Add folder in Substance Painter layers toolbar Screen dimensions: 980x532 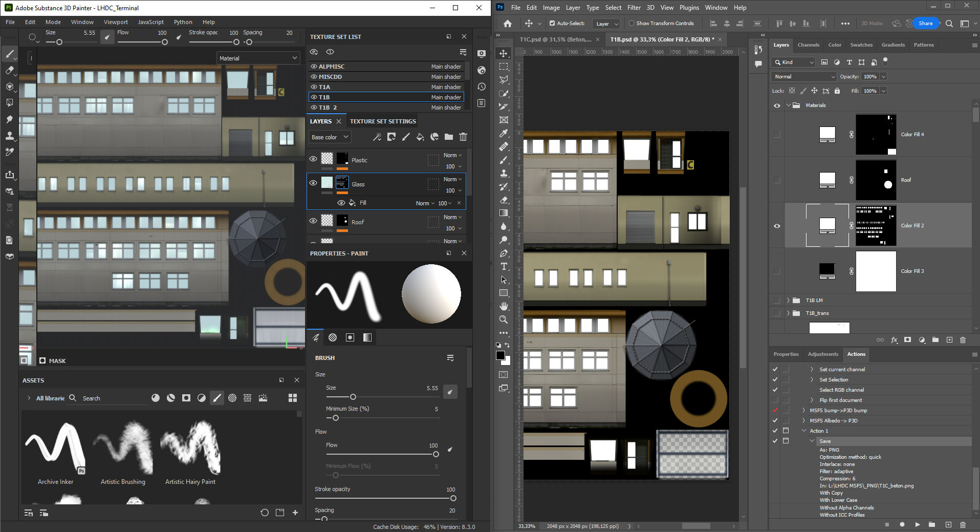pyautogui.click(x=449, y=137)
